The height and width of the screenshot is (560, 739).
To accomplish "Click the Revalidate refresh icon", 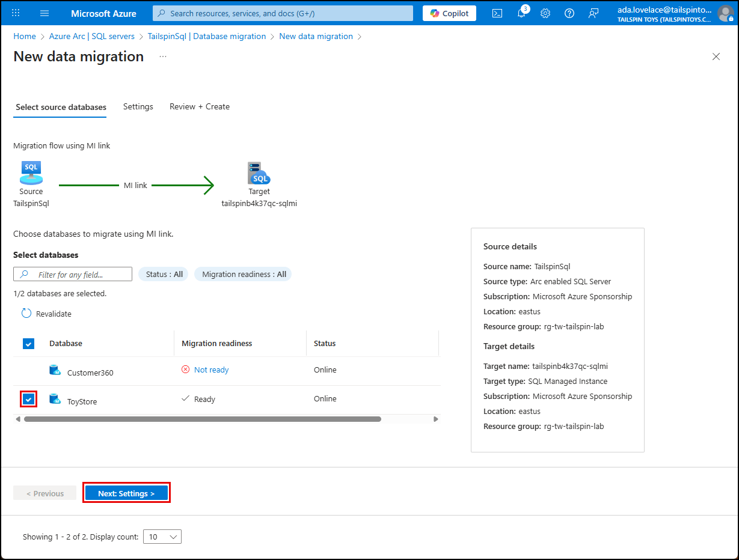I will 26,313.
